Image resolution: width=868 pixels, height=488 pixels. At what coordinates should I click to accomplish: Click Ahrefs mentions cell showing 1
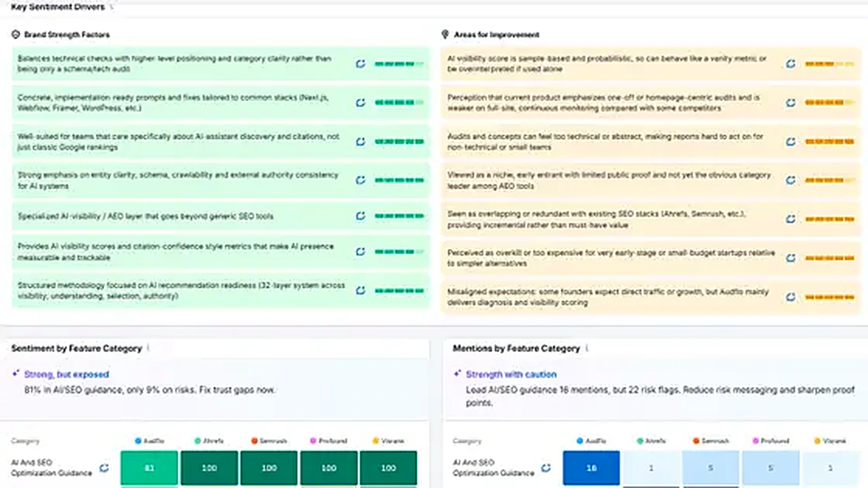651,468
